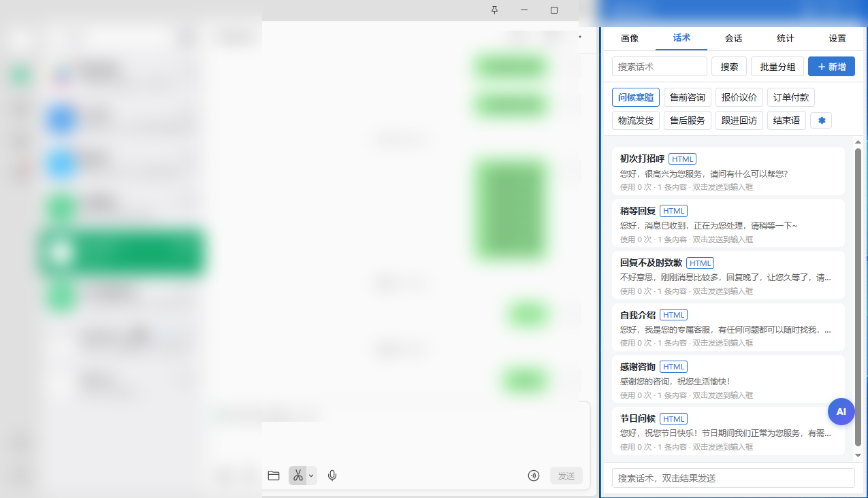This screenshot has width=868, height=498.
Task: Select the 订单付款 category
Action: tap(791, 97)
